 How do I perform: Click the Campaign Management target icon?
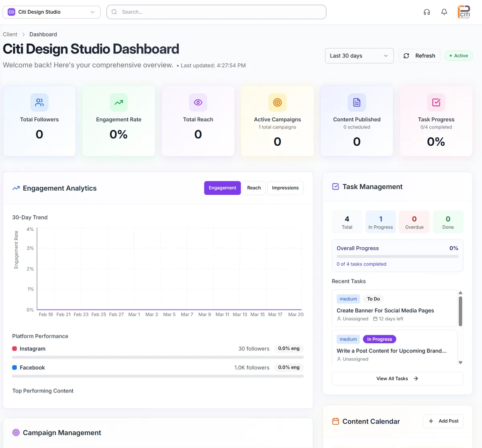16,432
